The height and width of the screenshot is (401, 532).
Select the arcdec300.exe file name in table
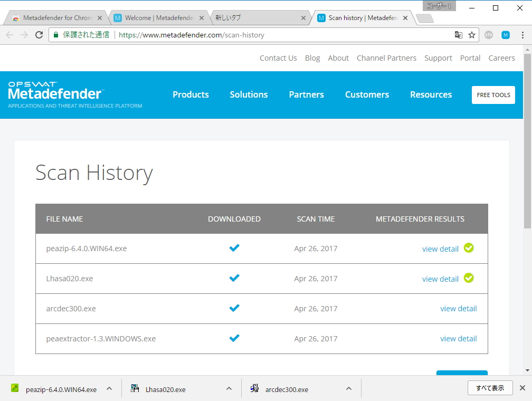point(71,309)
